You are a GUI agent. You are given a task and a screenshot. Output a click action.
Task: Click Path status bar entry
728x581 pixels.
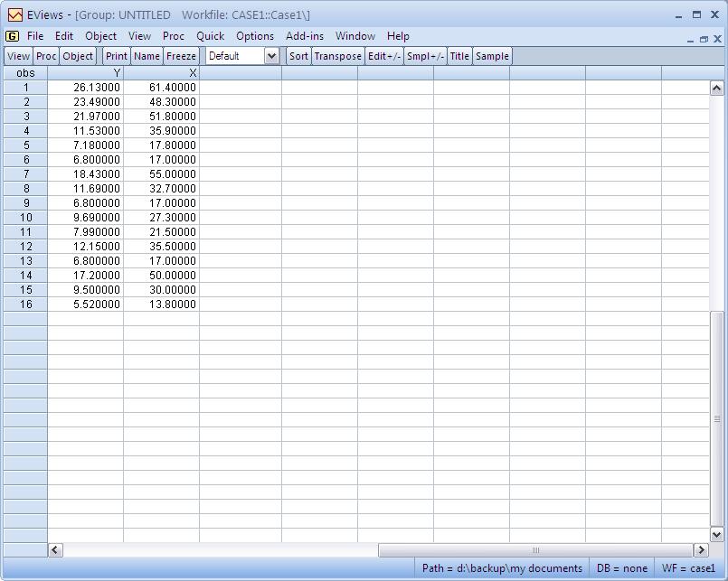click(x=502, y=568)
